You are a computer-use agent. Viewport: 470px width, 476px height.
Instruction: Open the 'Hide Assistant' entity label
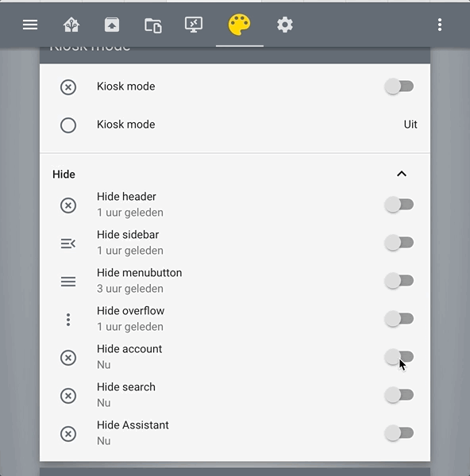(133, 425)
